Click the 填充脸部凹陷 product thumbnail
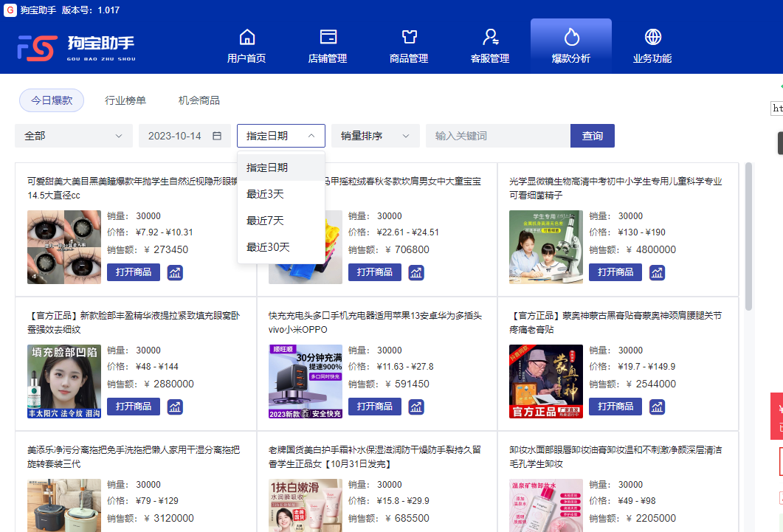This screenshot has width=783, height=532. (64, 381)
